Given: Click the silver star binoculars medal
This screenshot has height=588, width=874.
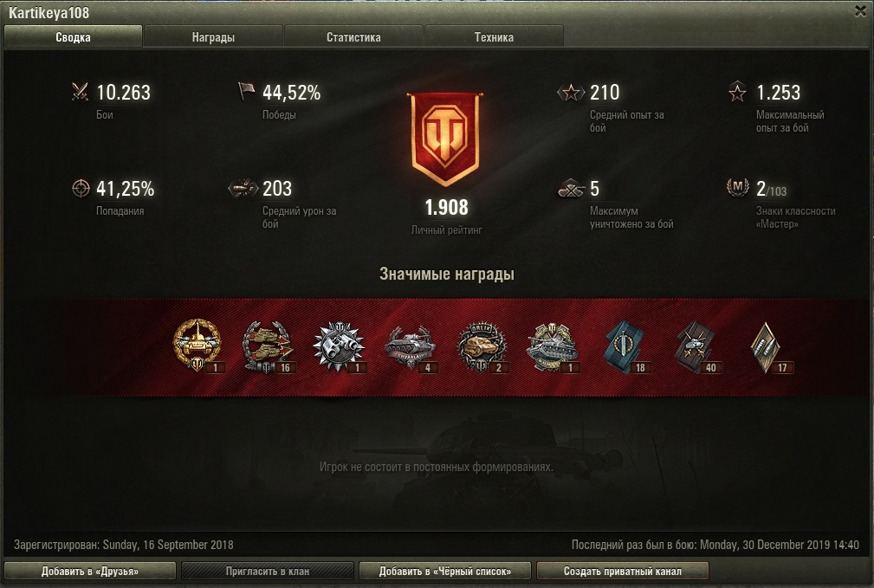Looking at the screenshot, I should click(339, 346).
